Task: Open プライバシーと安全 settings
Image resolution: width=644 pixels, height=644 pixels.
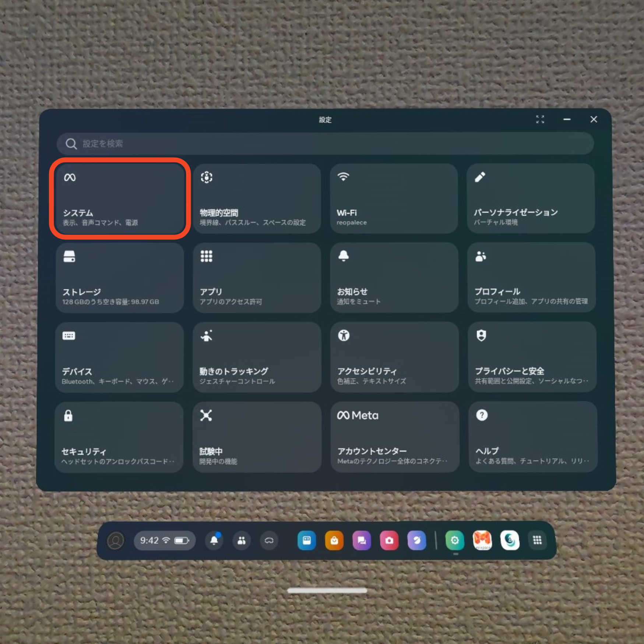Action: coord(531,357)
